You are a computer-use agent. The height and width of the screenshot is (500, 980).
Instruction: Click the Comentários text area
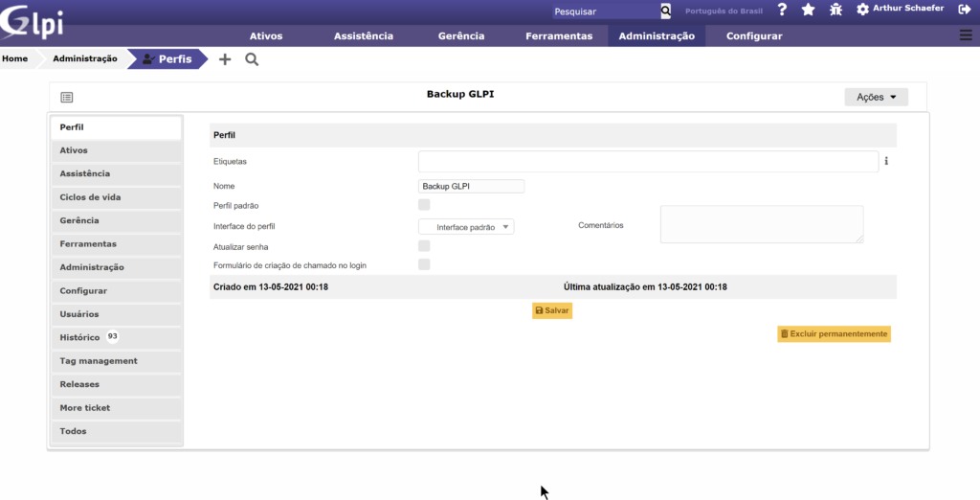(762, 224)
